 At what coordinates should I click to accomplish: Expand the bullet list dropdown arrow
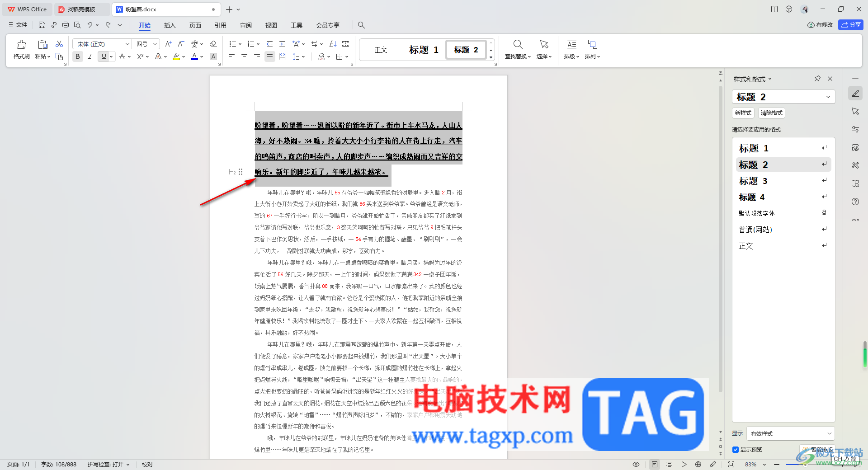(240, 44)
